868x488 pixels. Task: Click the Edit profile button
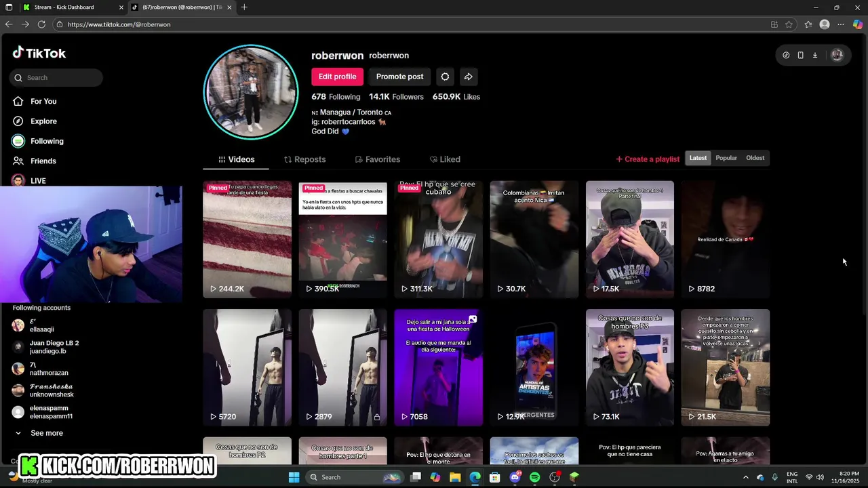337,77
